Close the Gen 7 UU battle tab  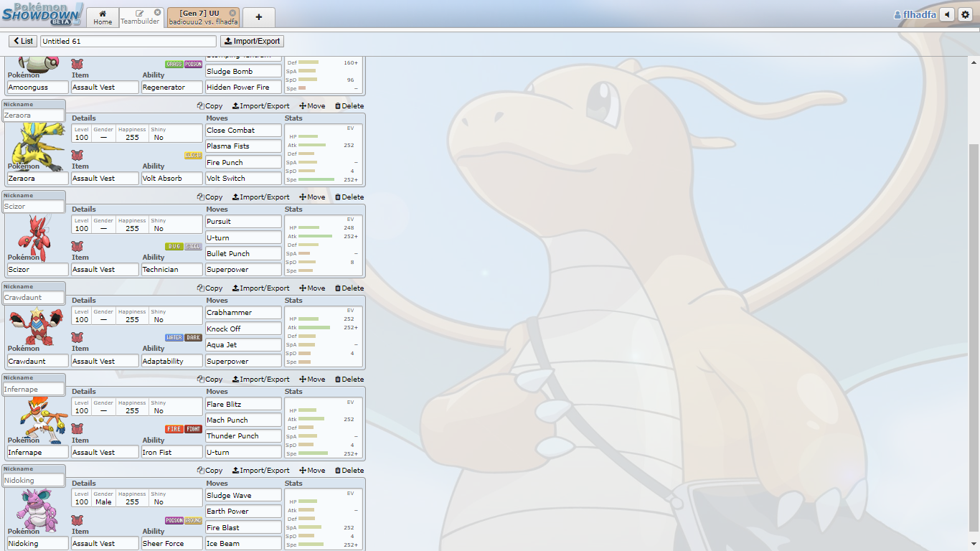tap(232, 13)
